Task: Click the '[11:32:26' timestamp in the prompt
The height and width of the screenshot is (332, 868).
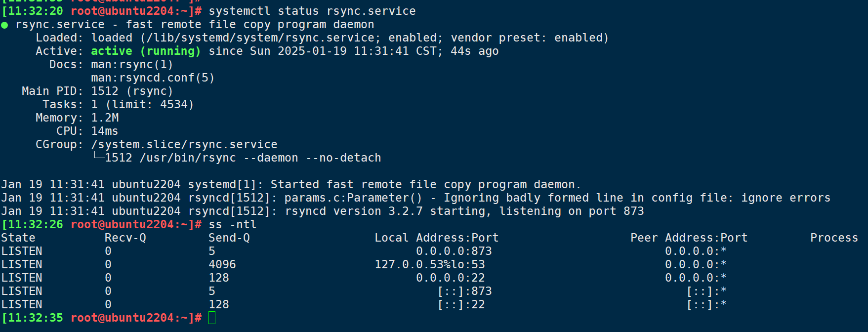Action: 32,224
